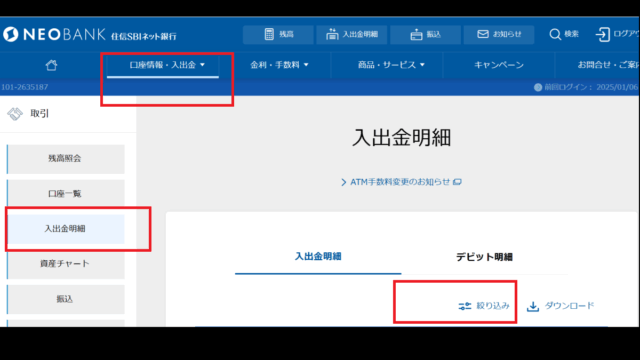This screenshot has width=640, height=360.
Task: Expand the 金利・手数料 dropdown menu
Action: tap(279, 65)
